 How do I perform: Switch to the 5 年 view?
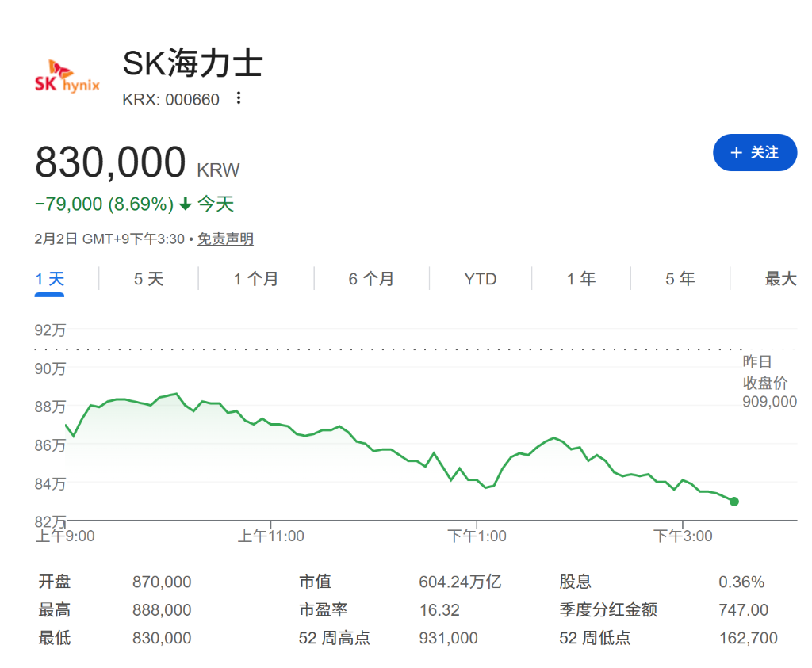[680, 279]
